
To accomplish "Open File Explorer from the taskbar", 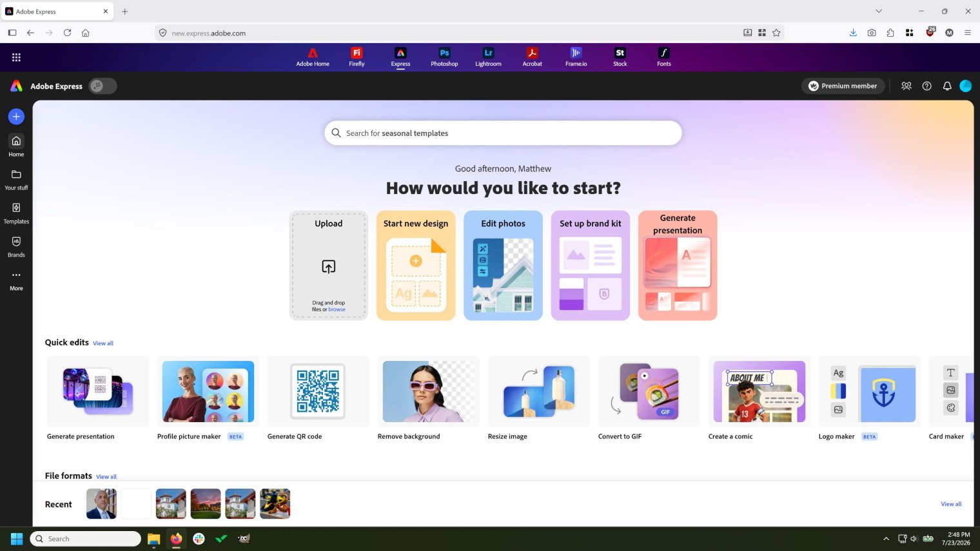I will [153, 539].
